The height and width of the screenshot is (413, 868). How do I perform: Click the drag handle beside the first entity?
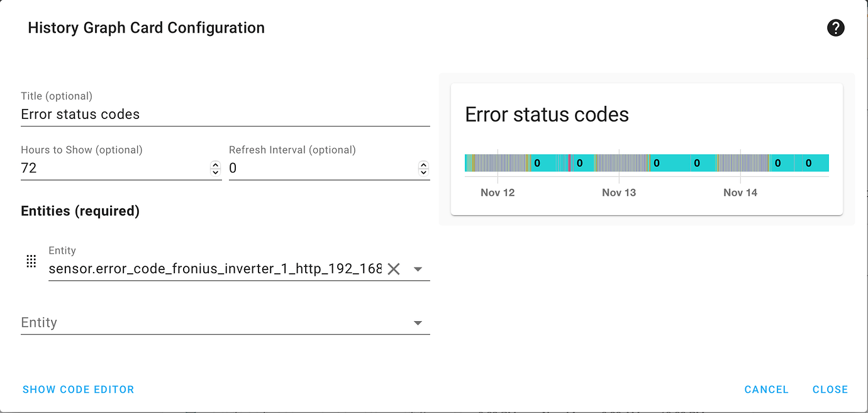31,261
